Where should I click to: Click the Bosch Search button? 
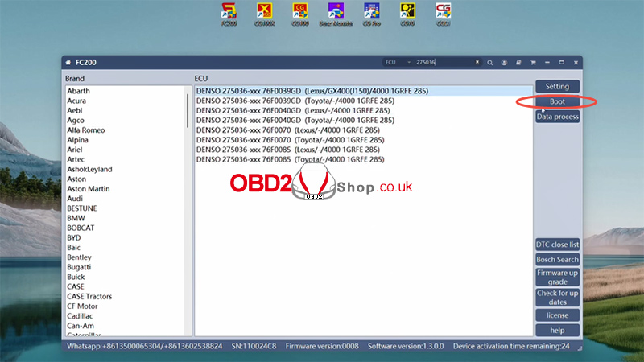tap(557, 259)
